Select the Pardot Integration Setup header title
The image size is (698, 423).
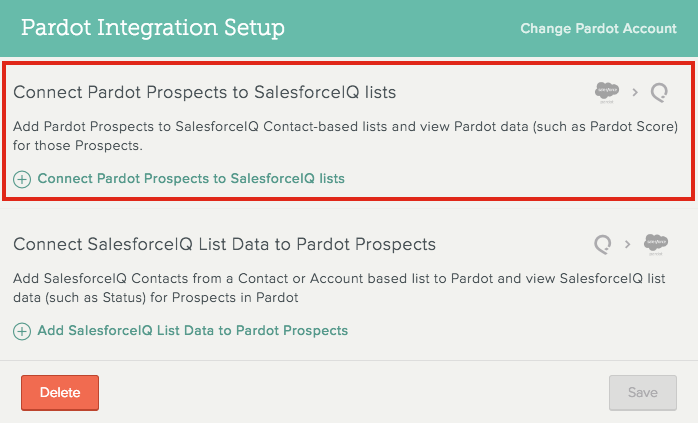(x=153, y=28)
